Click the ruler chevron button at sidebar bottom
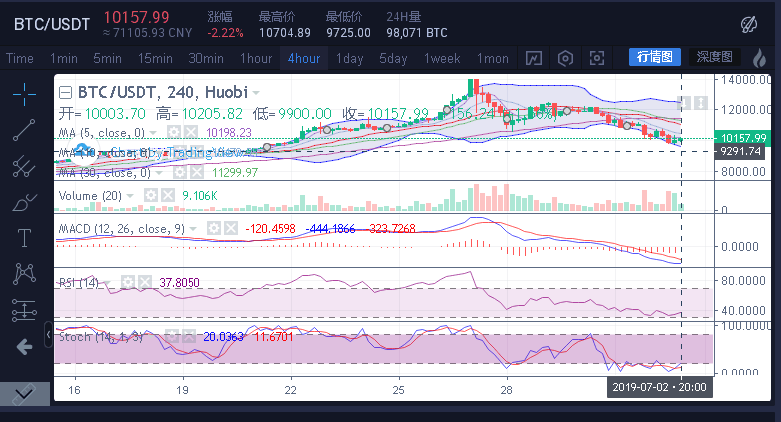 pos(24,394)
